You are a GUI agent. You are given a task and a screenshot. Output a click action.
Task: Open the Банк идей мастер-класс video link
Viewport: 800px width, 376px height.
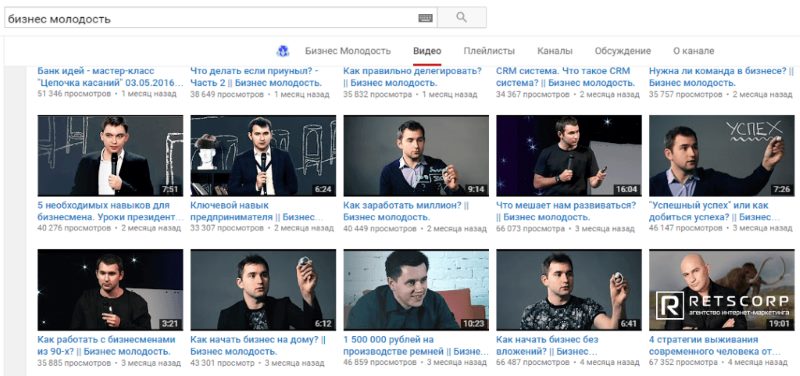pyautogui.click(x=110, y=77)
